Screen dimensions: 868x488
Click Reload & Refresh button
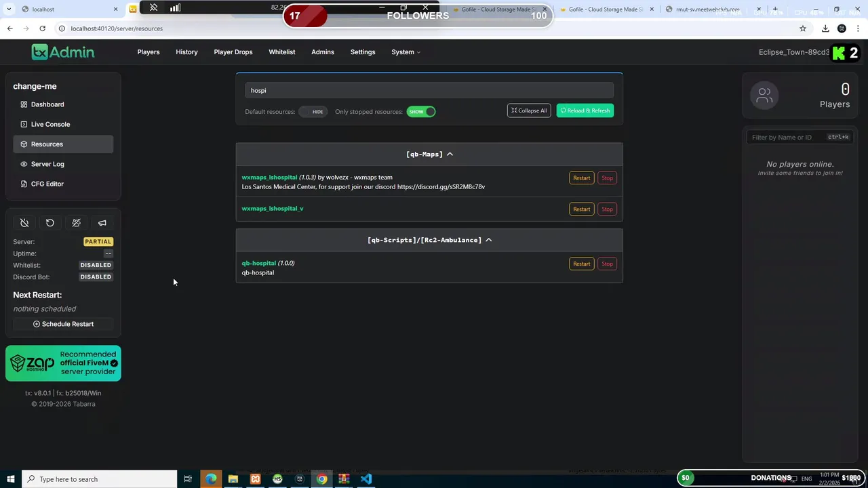[585, 110]
